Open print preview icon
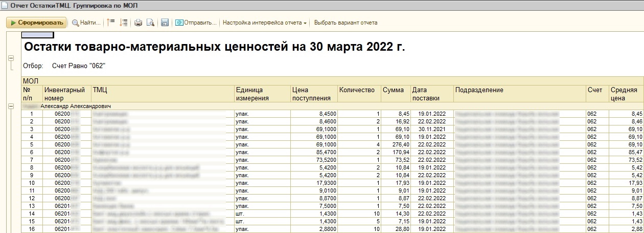The height and width of the screenshot is (233, 644). (150, 23)
